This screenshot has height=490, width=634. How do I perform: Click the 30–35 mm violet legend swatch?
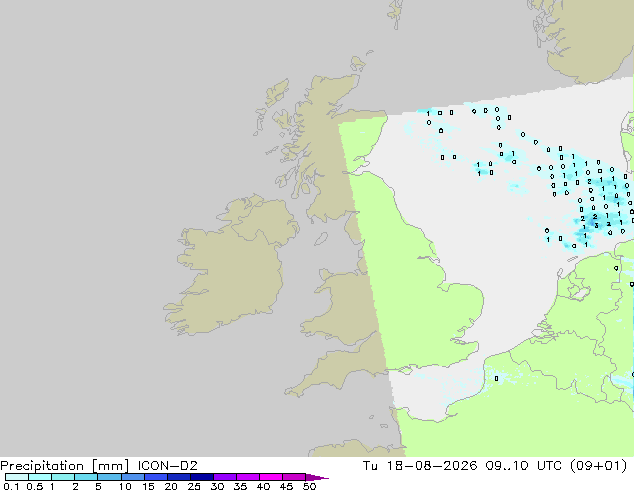coord(225,477)
